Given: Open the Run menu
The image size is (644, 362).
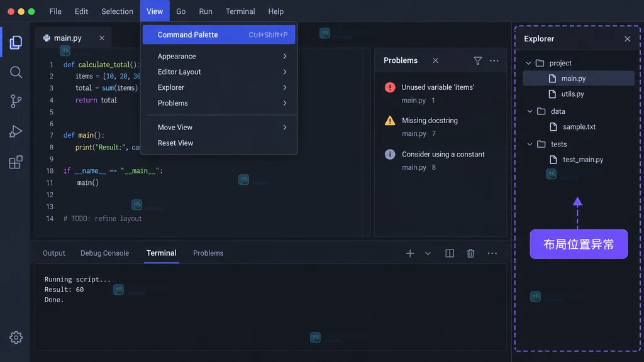Looking at the screenshot, I should click(206, 11).
